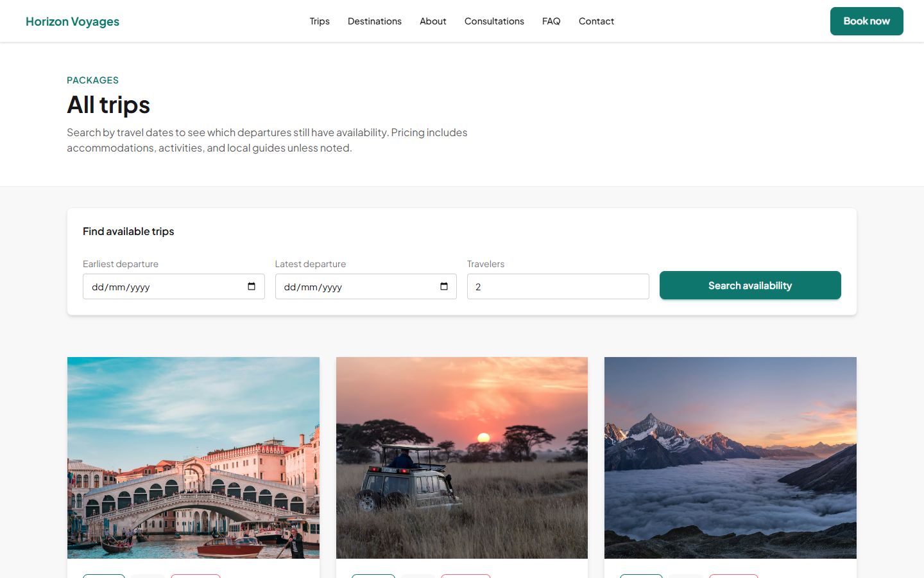Open the About nav item
This screenshot has height=578, width=924.
tap(433, 21)
